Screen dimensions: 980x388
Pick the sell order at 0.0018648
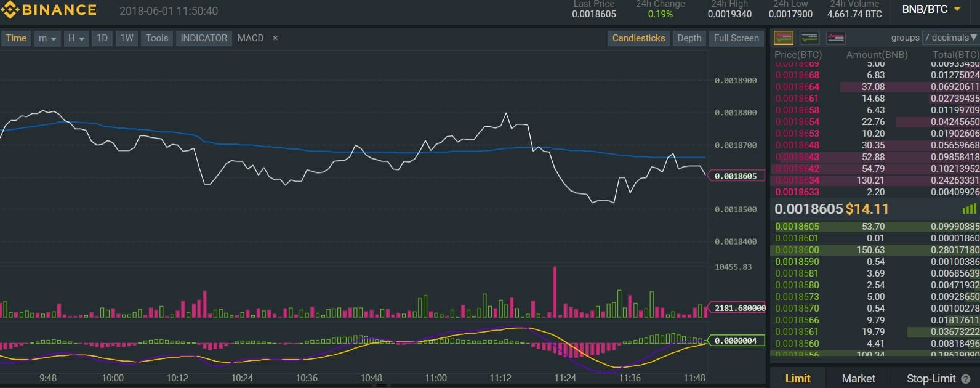tap(875, 145)
